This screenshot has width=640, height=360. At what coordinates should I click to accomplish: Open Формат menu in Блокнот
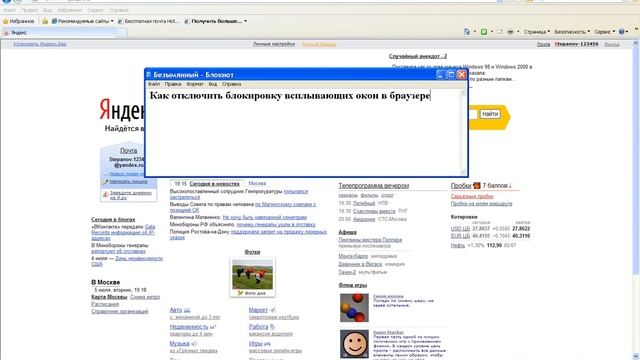click(x=195, y=84)
